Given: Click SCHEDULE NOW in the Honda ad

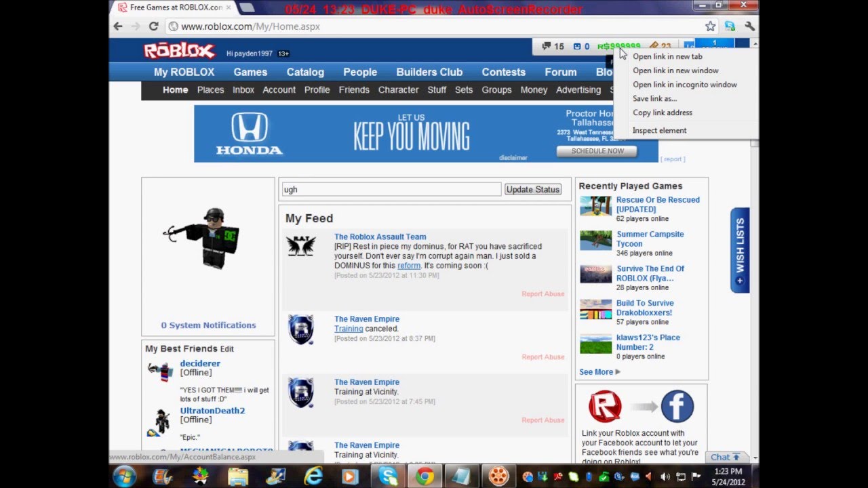Looking at the screenshot, I should [x=597, y=151].
